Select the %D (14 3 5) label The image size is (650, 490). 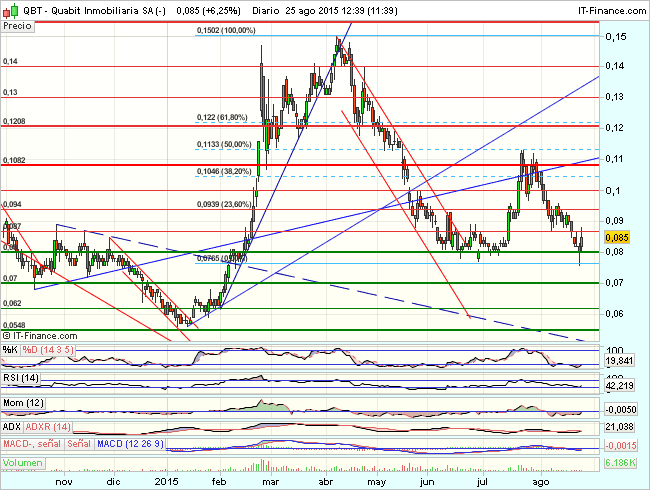point(48,350)
